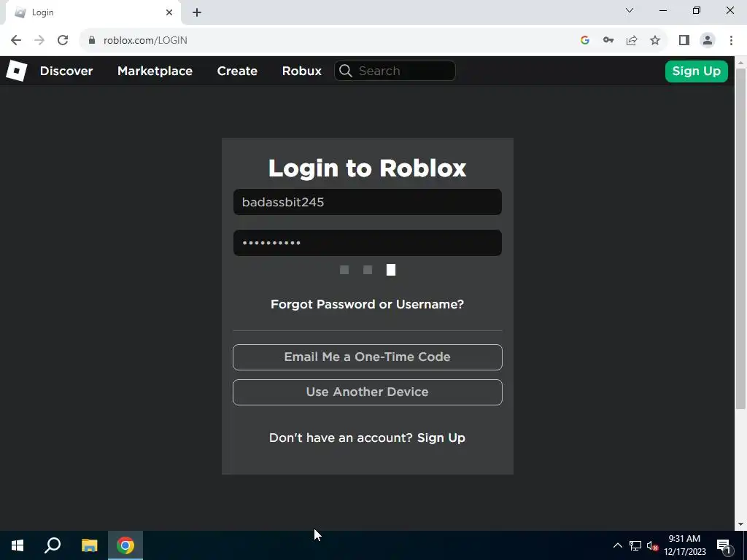
Task: Click the address bar URL roblox.com/LOGIN
Action: tap(145, 41)
